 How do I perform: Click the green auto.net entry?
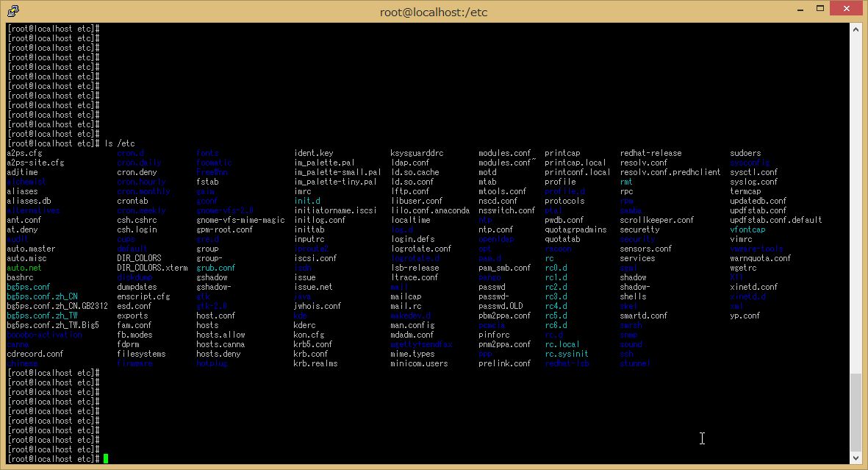pyautogui.click(x=24, y=268)
